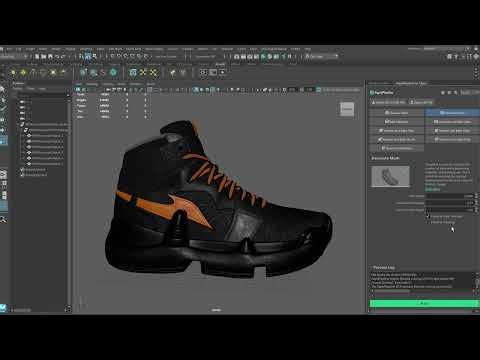Open the viewport Shading menu

point(92,84)
